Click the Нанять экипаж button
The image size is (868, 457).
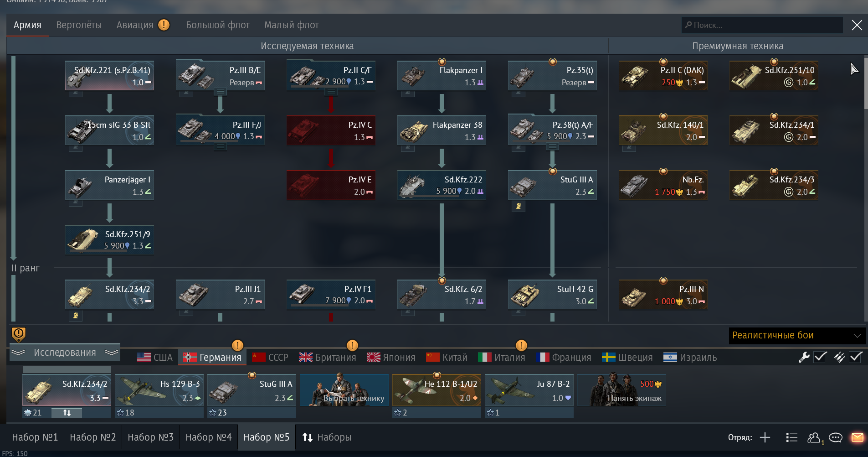[621, 390]
